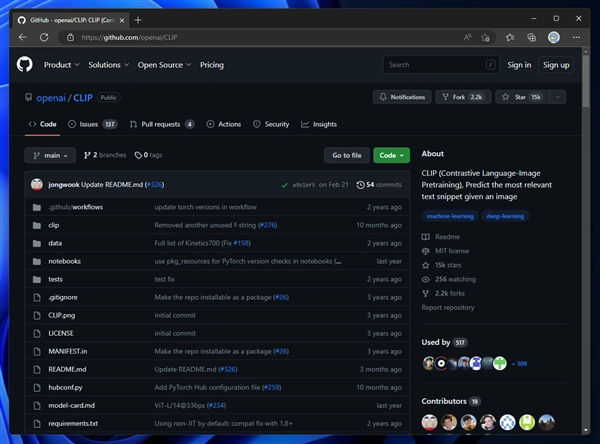
Task: Go back with browser back arrow
Action: coord(23,37)
